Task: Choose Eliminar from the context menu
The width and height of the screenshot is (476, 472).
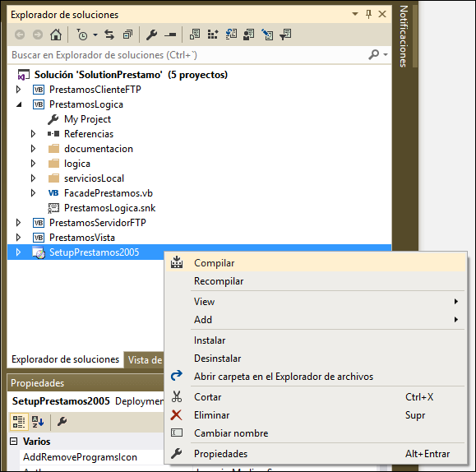Action: (315, 415)
